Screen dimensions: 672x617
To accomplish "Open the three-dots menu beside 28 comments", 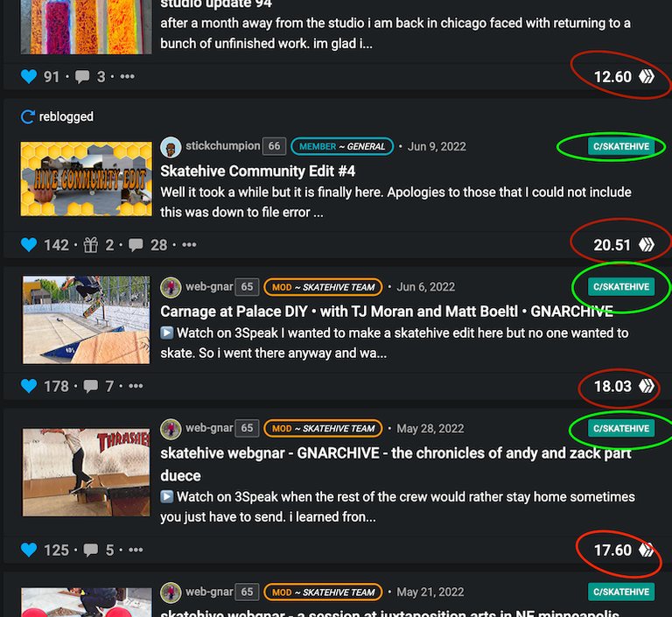I will pos(189,245).
